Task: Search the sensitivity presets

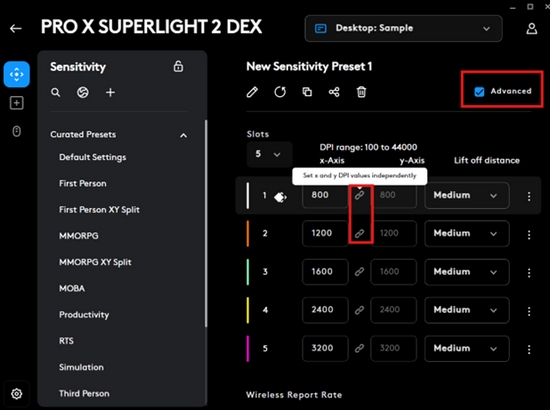Action: [55, 93]
